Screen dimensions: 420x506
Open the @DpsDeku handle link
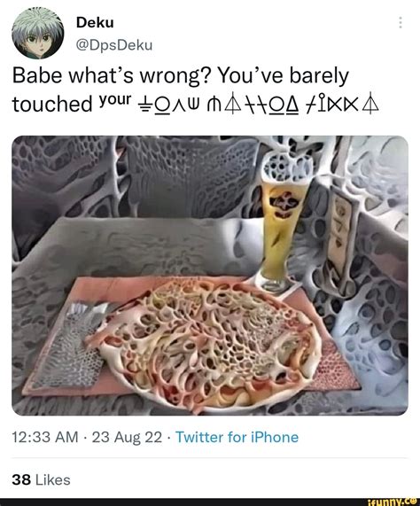[114, 45]
